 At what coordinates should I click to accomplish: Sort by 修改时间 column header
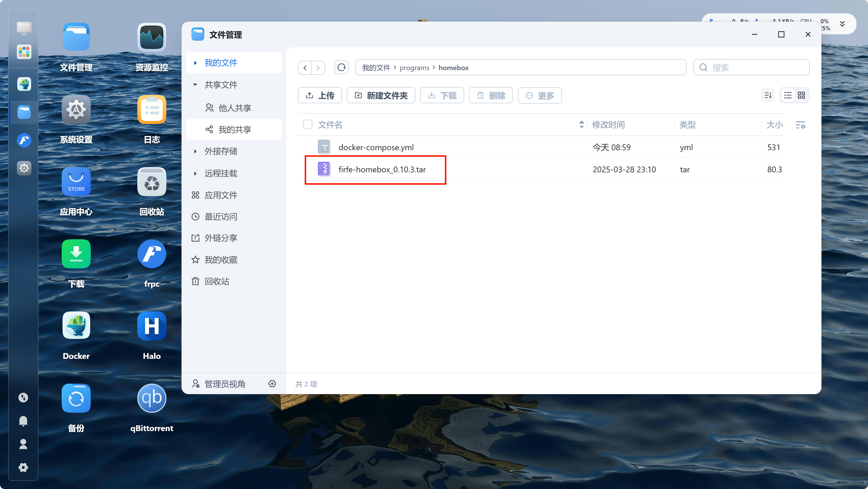point(608,125)
